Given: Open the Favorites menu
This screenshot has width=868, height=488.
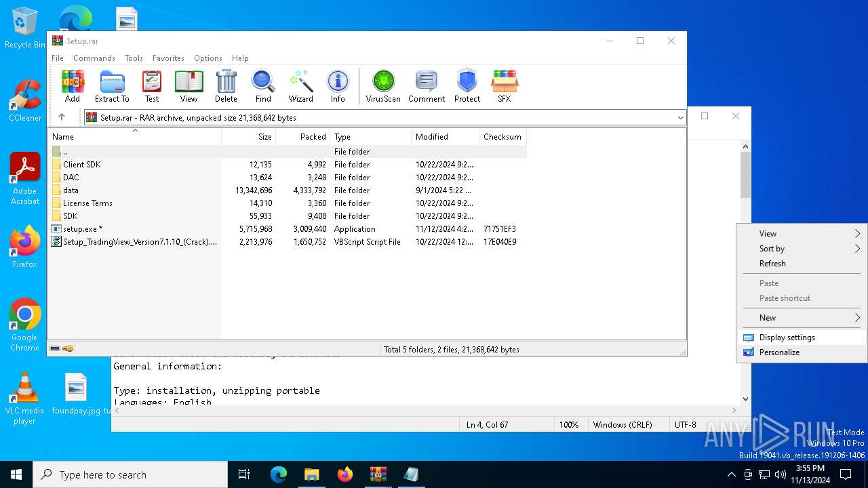Looking at the screenshot, I should tap(168, 58).
